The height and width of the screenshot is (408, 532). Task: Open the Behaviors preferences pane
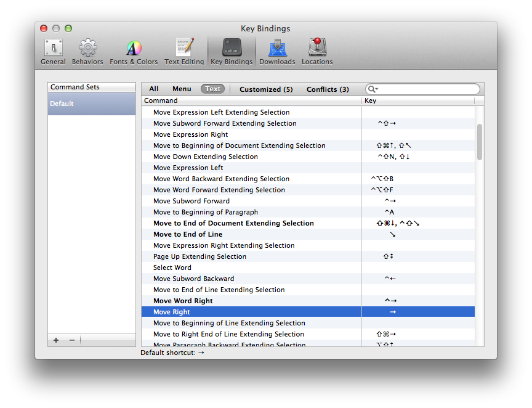87,52
